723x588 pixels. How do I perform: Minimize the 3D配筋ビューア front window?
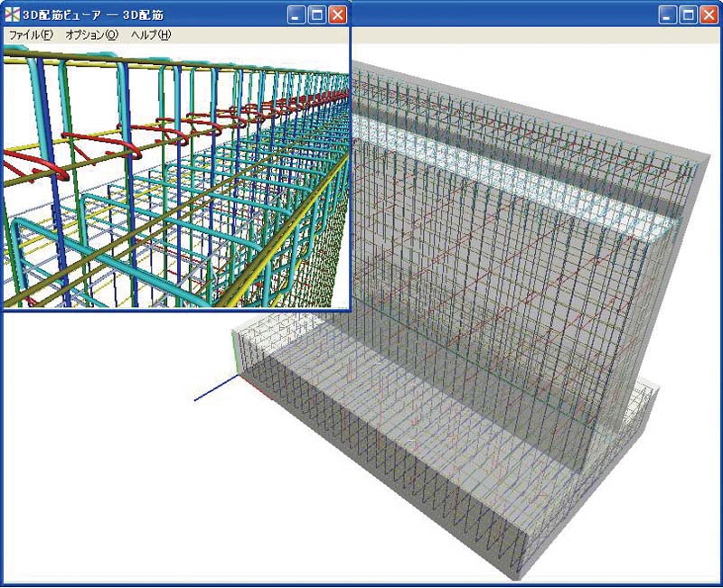pyautogui.click(x=296, y=14)
